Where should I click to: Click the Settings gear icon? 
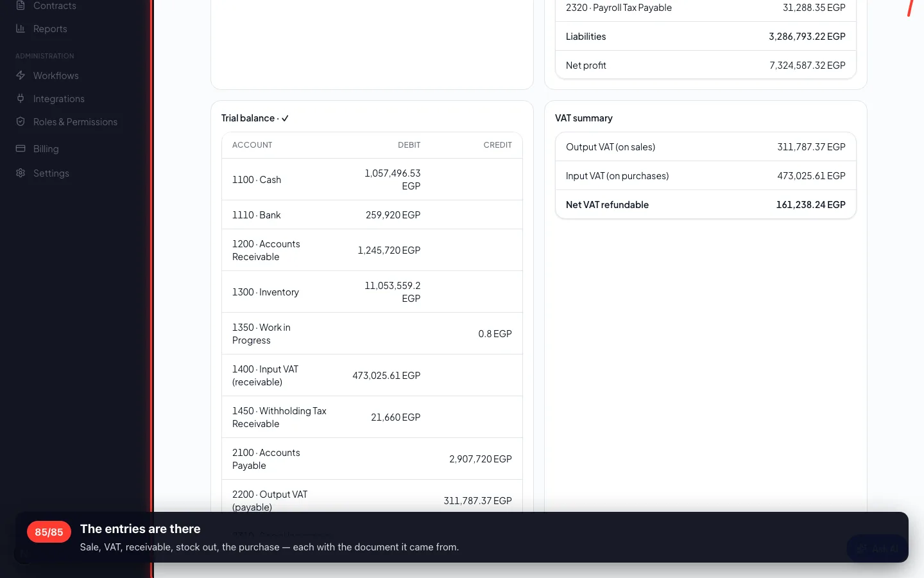click(21, 173)
